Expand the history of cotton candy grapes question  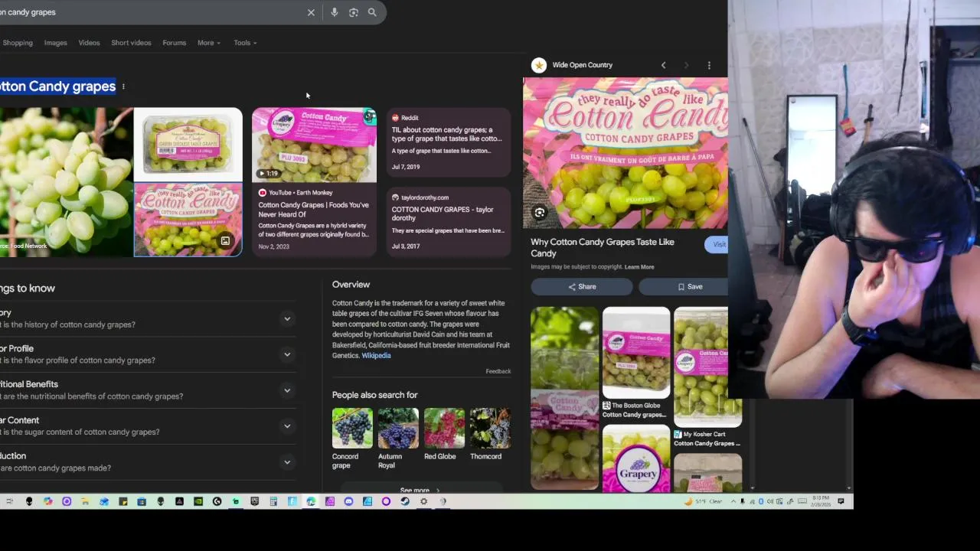287,318
